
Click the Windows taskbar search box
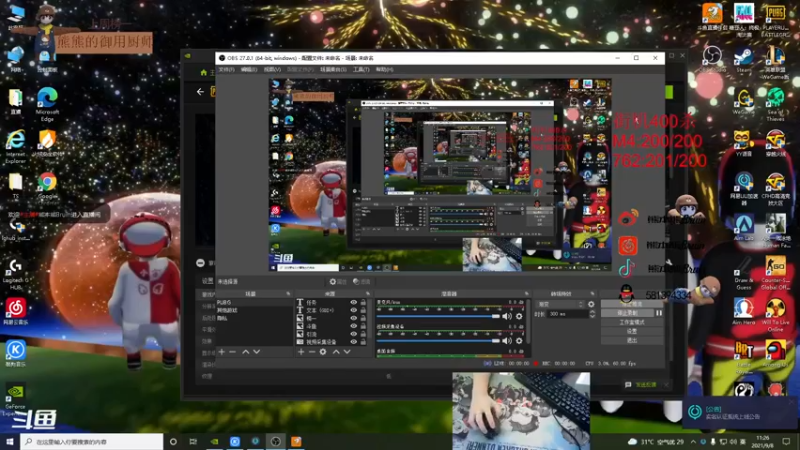pos(92,441)
